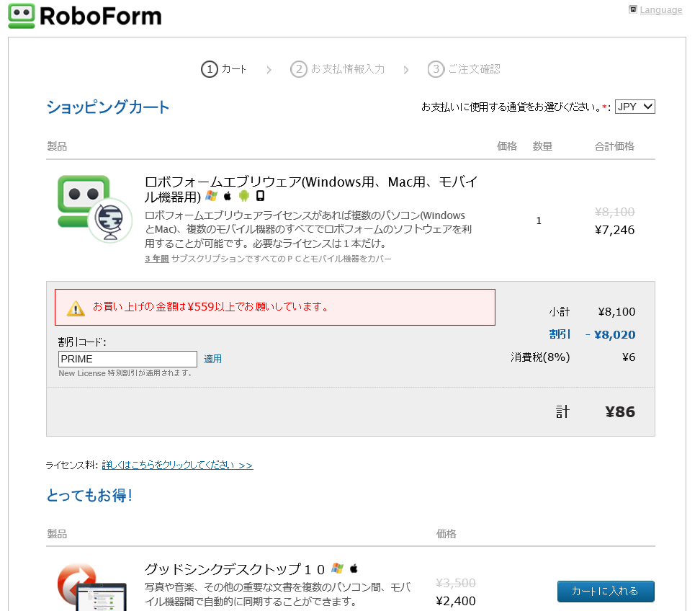Click the ロボフォームエブリウェア product title
Image resolution: width=700 pixels, height=611 pixels.
311,189
